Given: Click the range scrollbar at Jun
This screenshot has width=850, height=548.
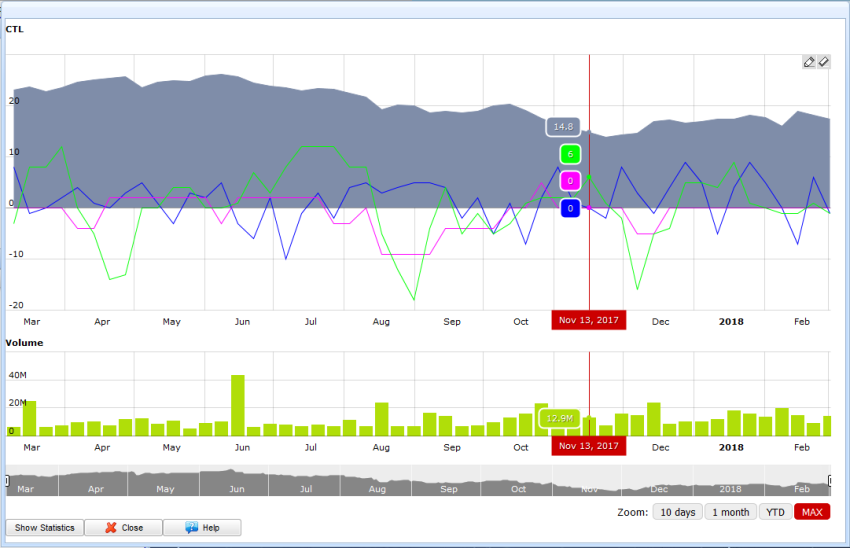Looking at the screenshot, I should click(x=236, y=489).
